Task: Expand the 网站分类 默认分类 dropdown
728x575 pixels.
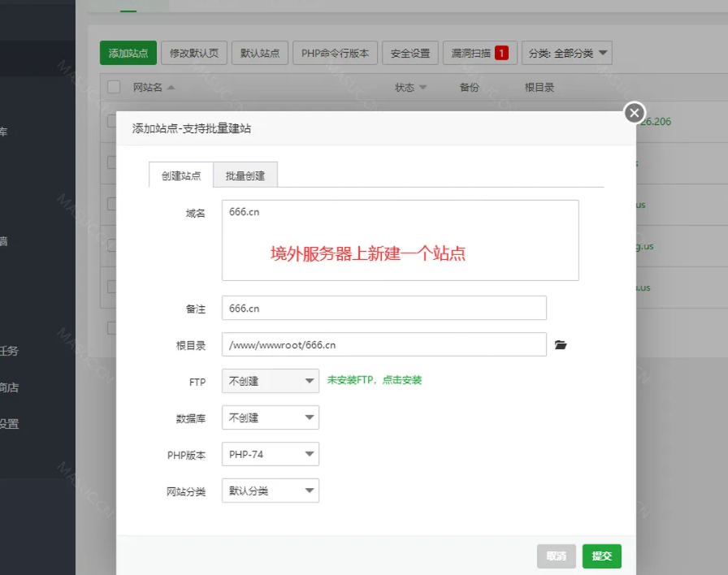Action: pyautogui.click(x=270, y=491)
